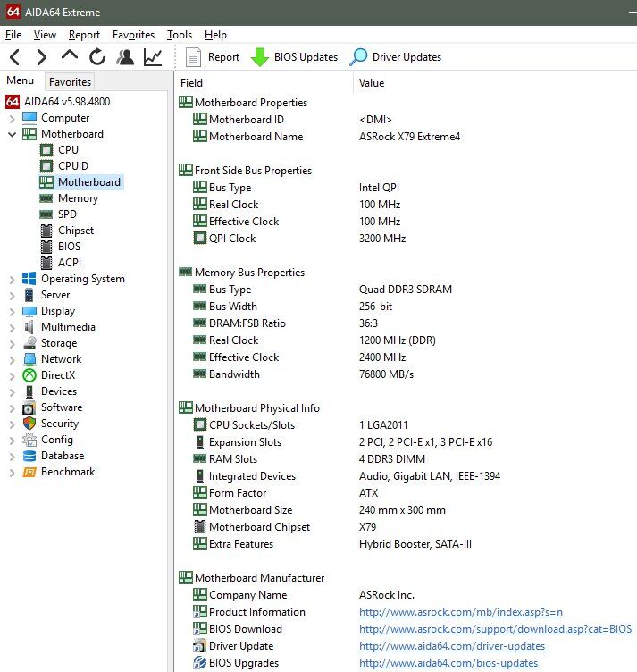637x672 pixels.
Task: Open the user silhouette toolbar icon
Action: pyautogui.click(x=125, y=57)
